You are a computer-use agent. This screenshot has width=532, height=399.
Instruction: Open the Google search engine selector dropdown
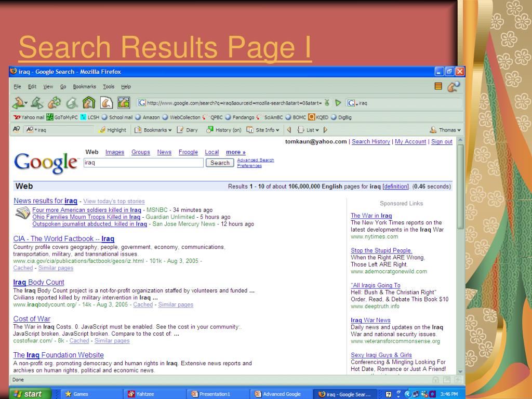tap(353, 103)
